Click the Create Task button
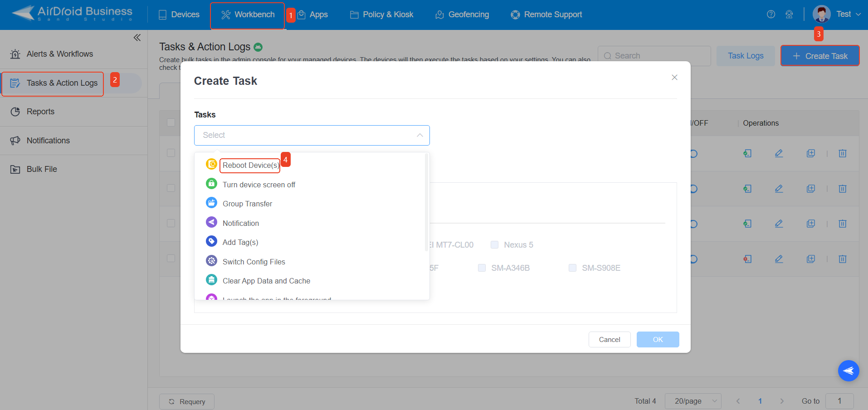 tap(819, 55)
